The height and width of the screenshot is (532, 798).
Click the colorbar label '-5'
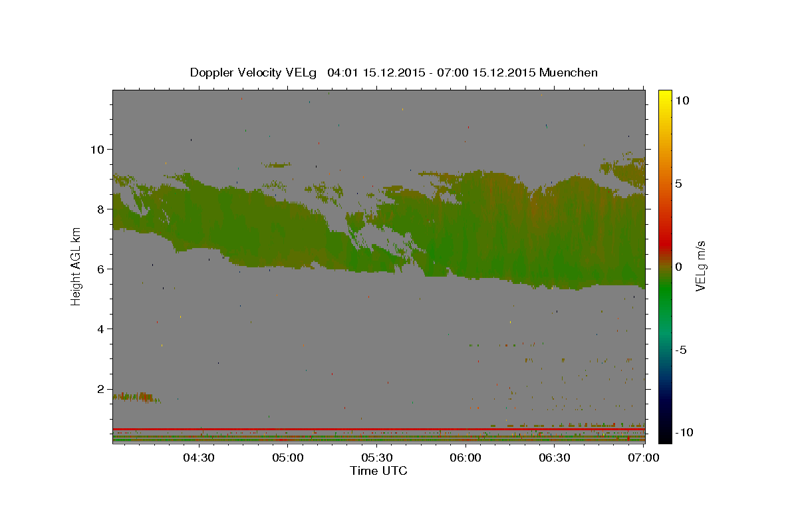[681, 350]
